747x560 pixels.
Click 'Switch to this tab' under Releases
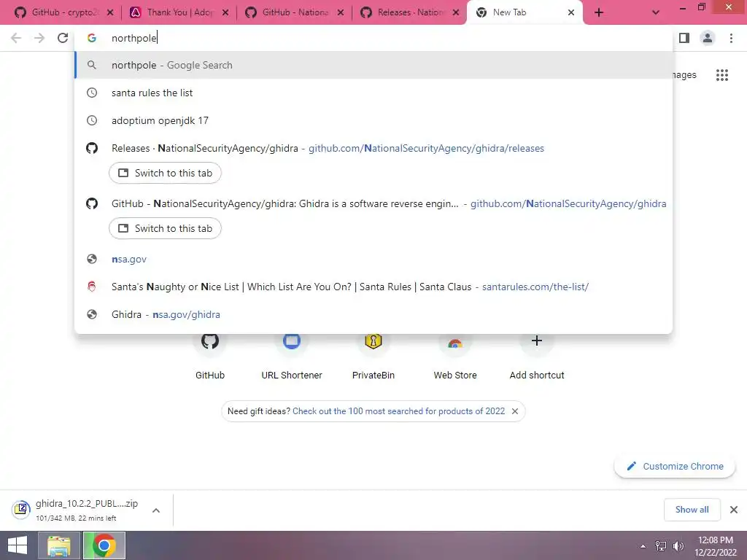(x=165, y=173)
